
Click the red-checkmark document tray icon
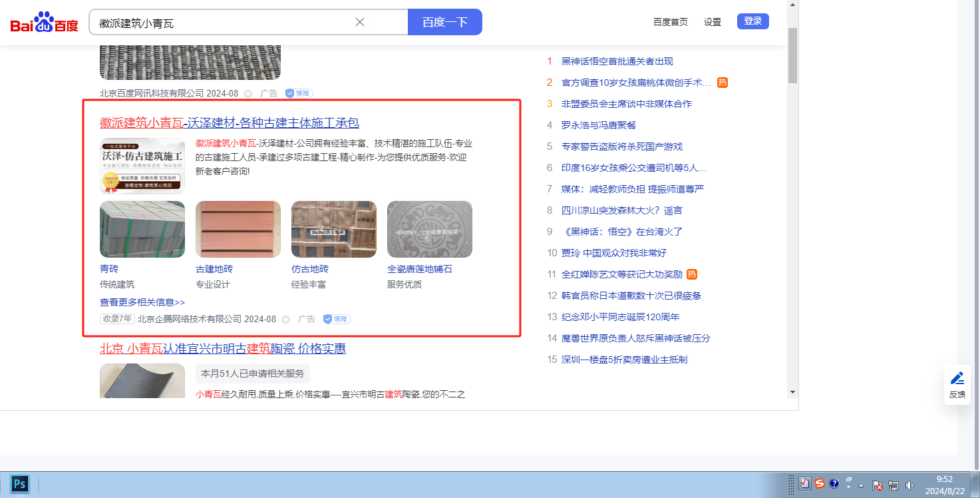coord(805,484)
